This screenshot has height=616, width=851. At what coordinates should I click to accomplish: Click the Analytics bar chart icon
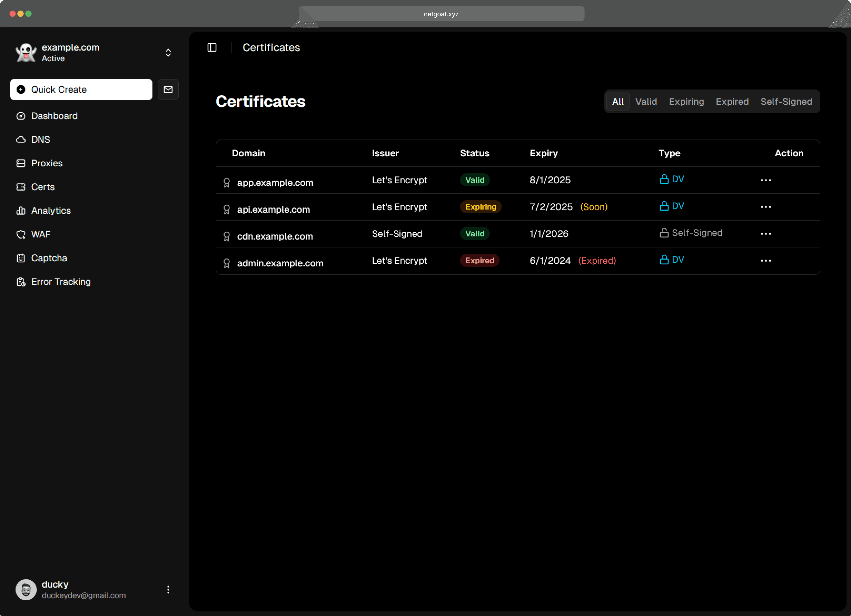pos(21,210)
